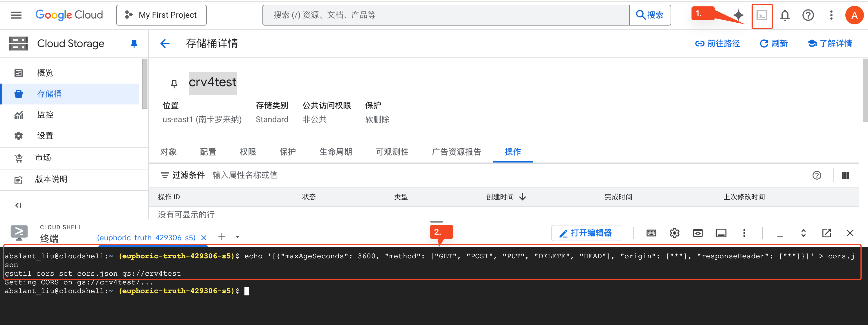Toggle pin on Cloud Storage product
This screenshot has height=325, width=868.
point(134,44)
